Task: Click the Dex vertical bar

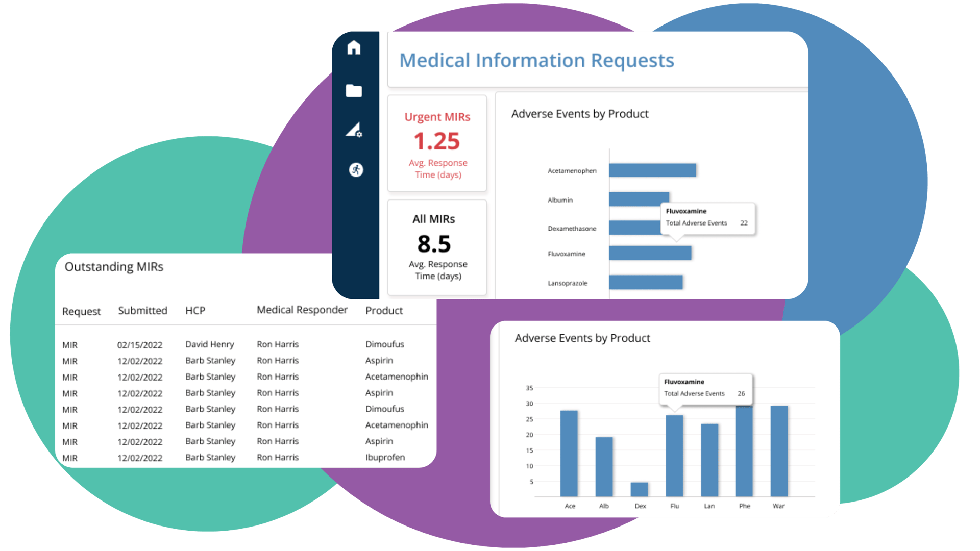Action: pos(640,489)
